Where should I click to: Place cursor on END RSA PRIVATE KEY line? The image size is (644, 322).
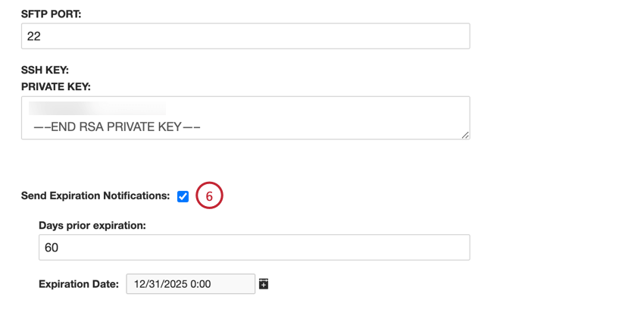coord(117,127)
